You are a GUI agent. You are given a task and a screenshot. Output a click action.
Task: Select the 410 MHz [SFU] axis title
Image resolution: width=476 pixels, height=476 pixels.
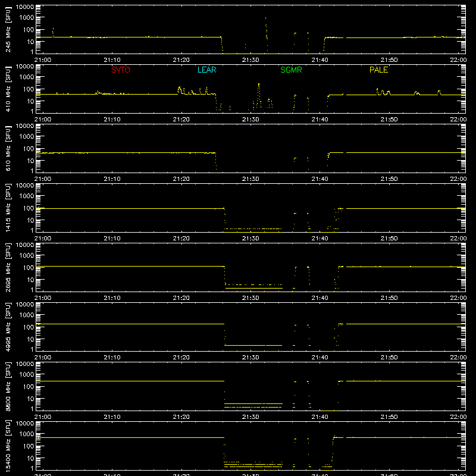tap(8, 89)
